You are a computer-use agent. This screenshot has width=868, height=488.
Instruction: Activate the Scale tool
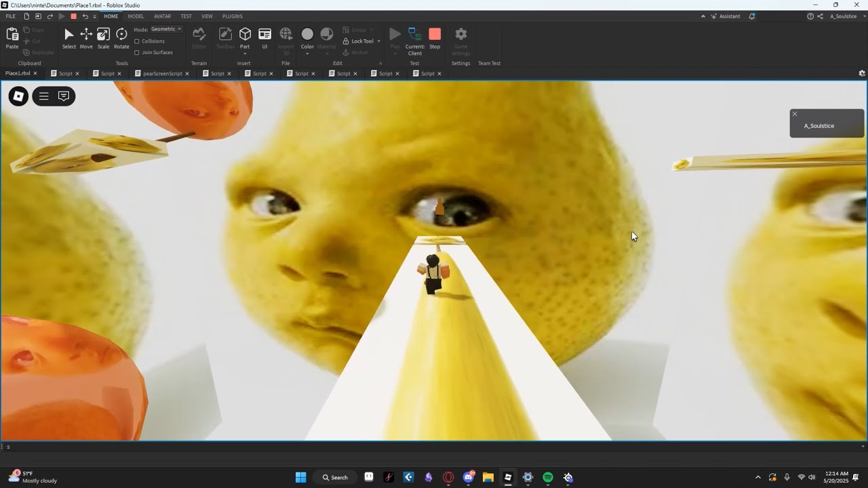tap(103, 38)
